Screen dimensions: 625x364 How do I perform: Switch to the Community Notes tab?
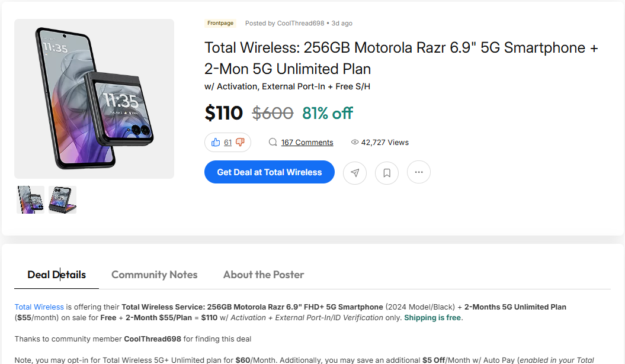coord(155,275)
